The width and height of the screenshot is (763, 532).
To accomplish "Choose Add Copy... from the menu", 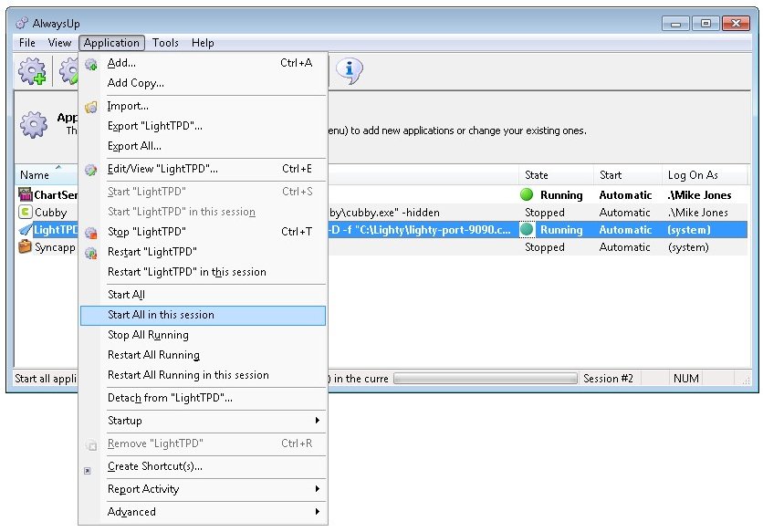I will [x=203, y=83].
